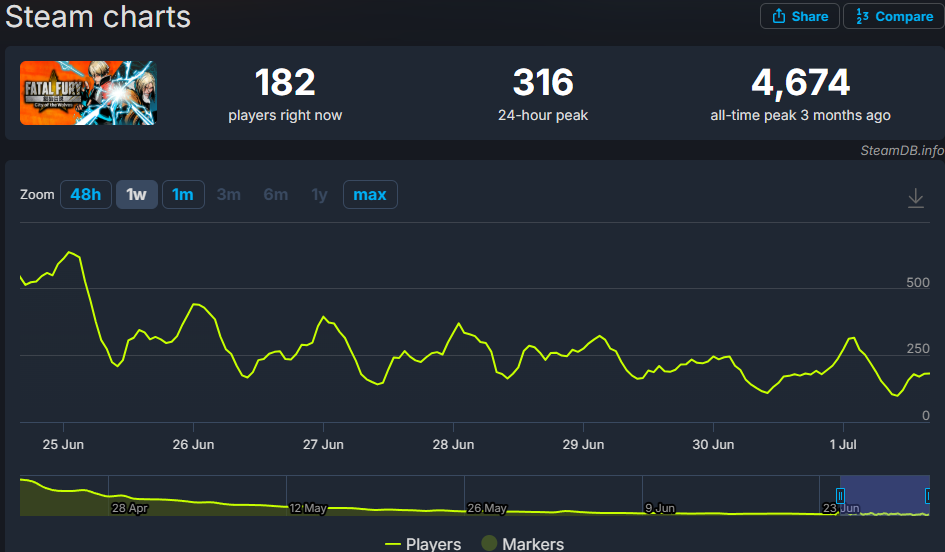The image size is (945, 552).
Task: Click the 316 24-hour peak figure
Action: 543,82
